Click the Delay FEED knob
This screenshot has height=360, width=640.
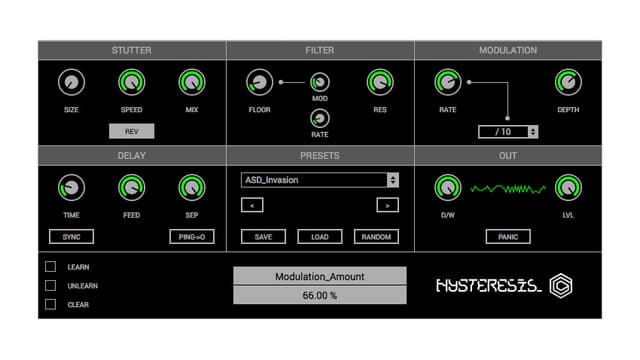pyautogui.click(x=131, y=188)
